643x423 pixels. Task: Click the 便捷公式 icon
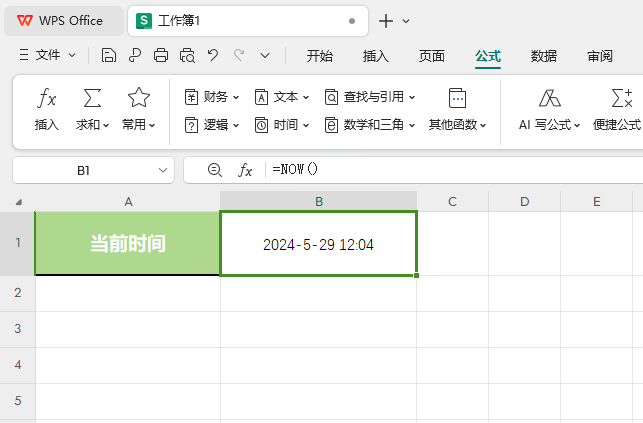[x=622, y=98]
